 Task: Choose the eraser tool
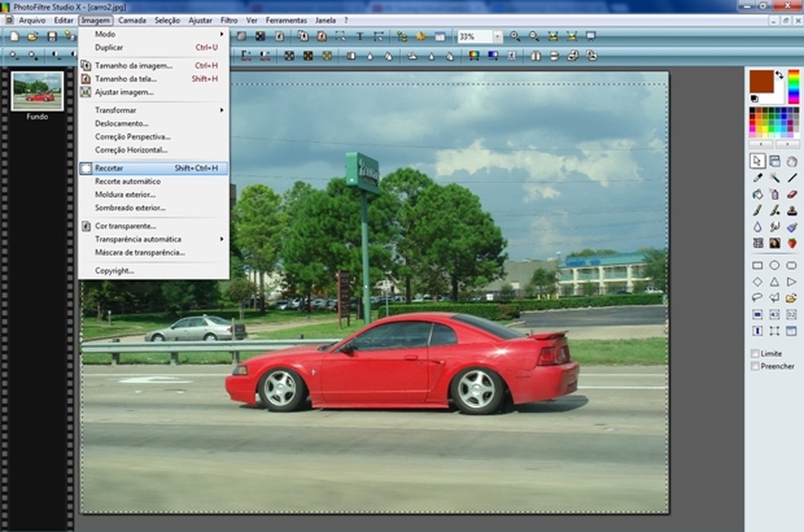[x=792, y=194]
